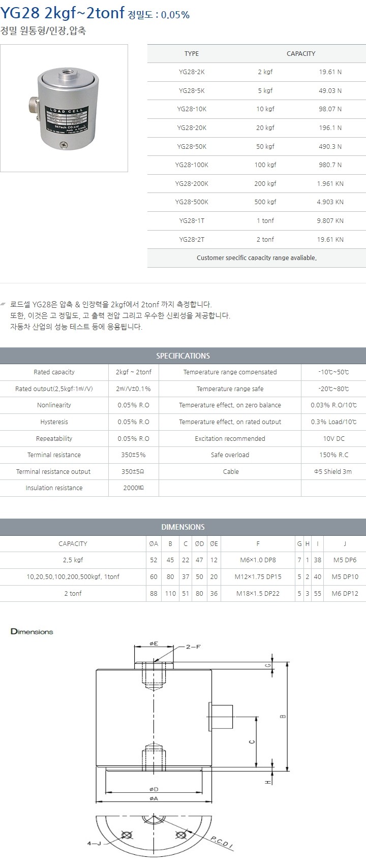Select the YG28-500K type cell
366x868 pixels.
point(192,202)
